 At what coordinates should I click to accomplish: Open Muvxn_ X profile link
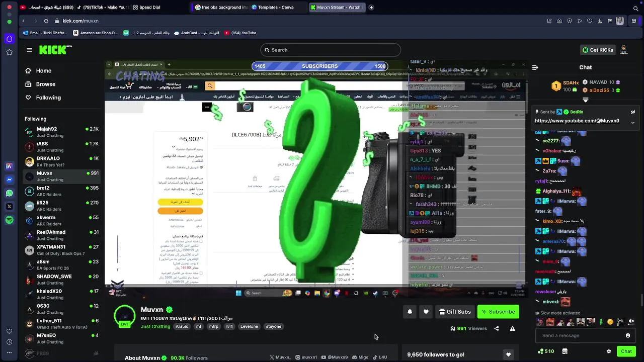tap(280, 357)
